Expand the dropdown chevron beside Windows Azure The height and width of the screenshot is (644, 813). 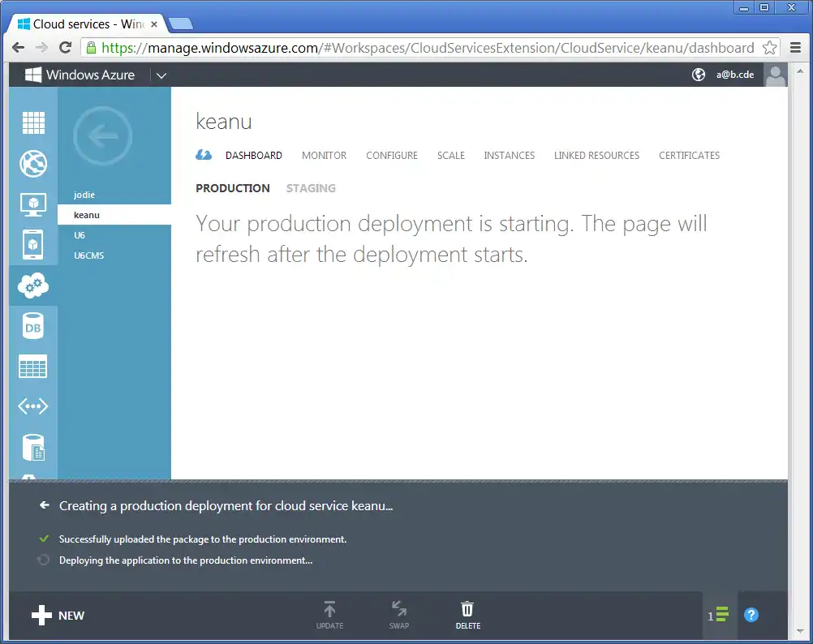pyautogui.click(x=161, y=75)
